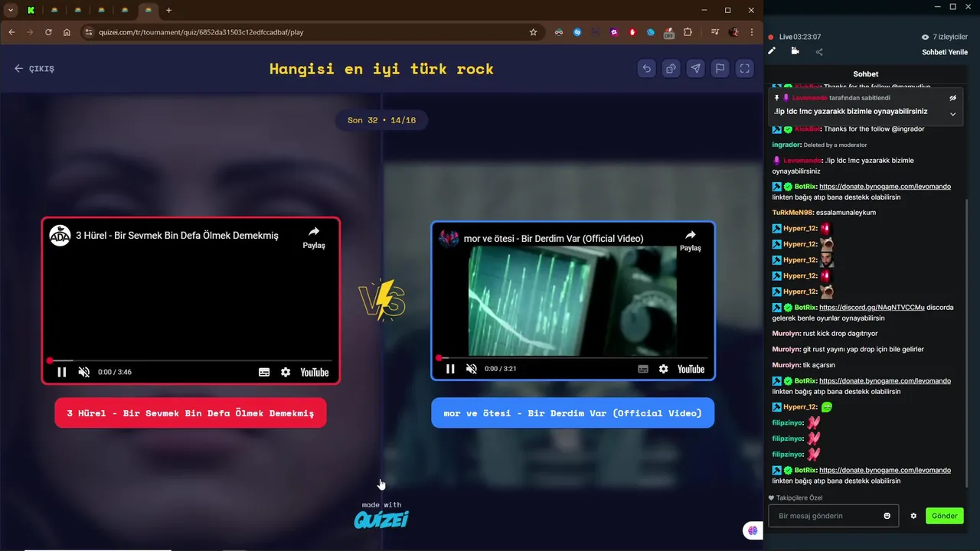The height and width of the screenshot is (551, 980).
Task: Expand the pinned message chevron
Action: click(953, 114)
